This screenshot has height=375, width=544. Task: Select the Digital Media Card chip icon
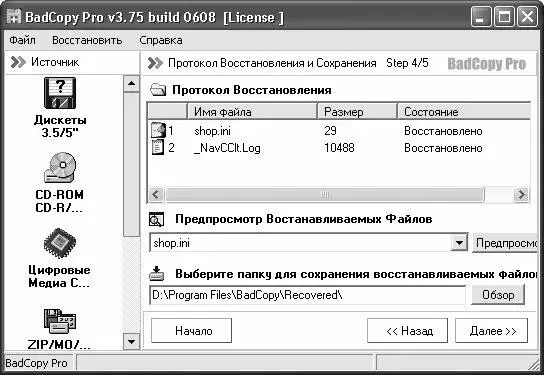pyautogui.click(x=60, y=243)
